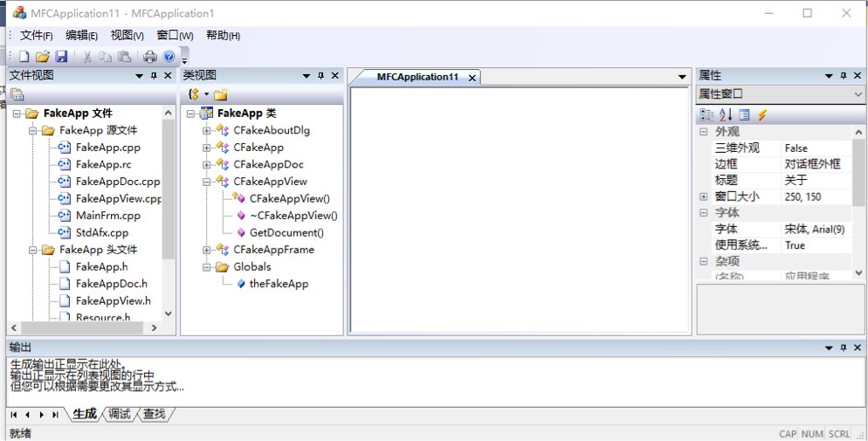Open the 类视图 panel position dropdown arrow
The width and height of the screenshot is (868, 441).
307,76
